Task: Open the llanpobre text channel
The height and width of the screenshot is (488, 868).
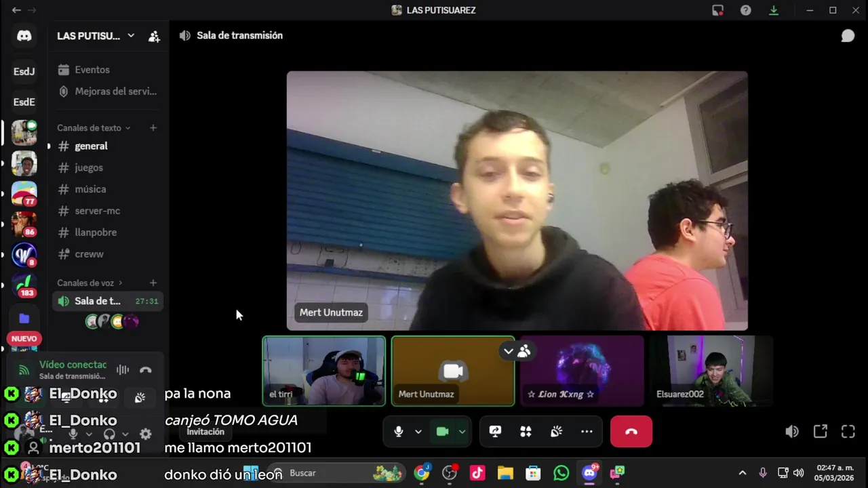Action: [x=108, y=232]
